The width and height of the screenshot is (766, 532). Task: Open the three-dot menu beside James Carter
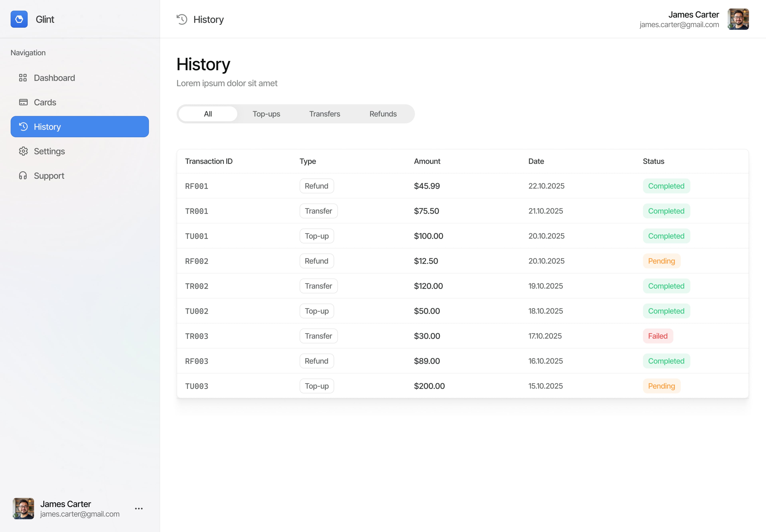[x=139, y=509]
